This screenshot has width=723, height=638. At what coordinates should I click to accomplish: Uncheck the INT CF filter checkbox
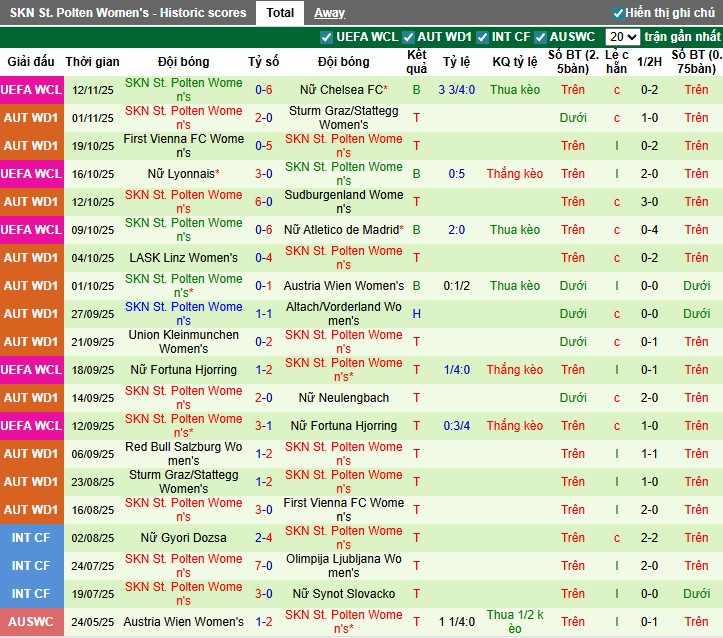click(482, 37)
